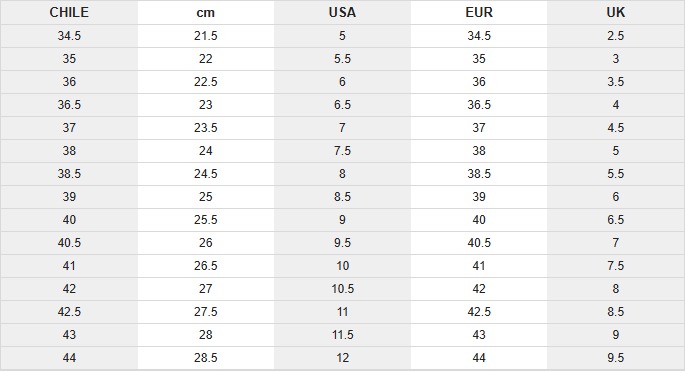Select USA size 12 cell
Image resolution: width=686 pixels, height=372 pixels.
(342, 358)
